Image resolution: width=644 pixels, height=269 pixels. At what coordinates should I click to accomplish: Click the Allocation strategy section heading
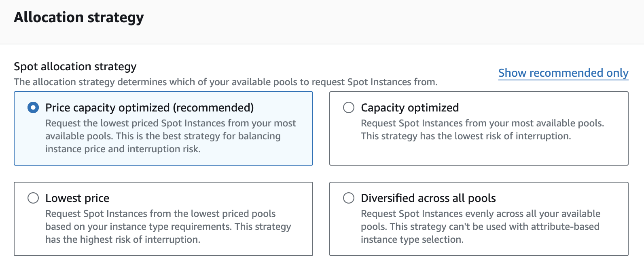point(79,18)
